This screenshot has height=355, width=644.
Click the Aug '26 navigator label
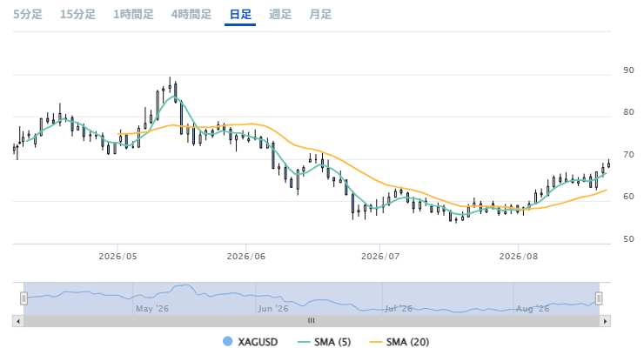click(x=533, y=309)
